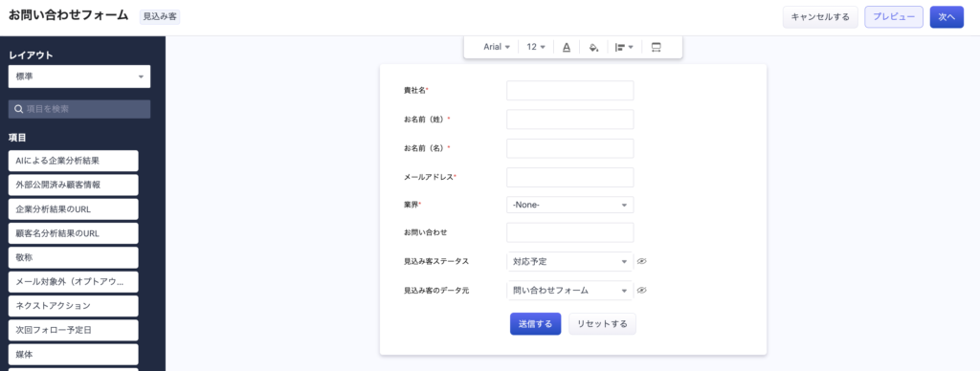Click the お名前（姓） input field
The height and width of the screenshot is (371, 980).
570,120
